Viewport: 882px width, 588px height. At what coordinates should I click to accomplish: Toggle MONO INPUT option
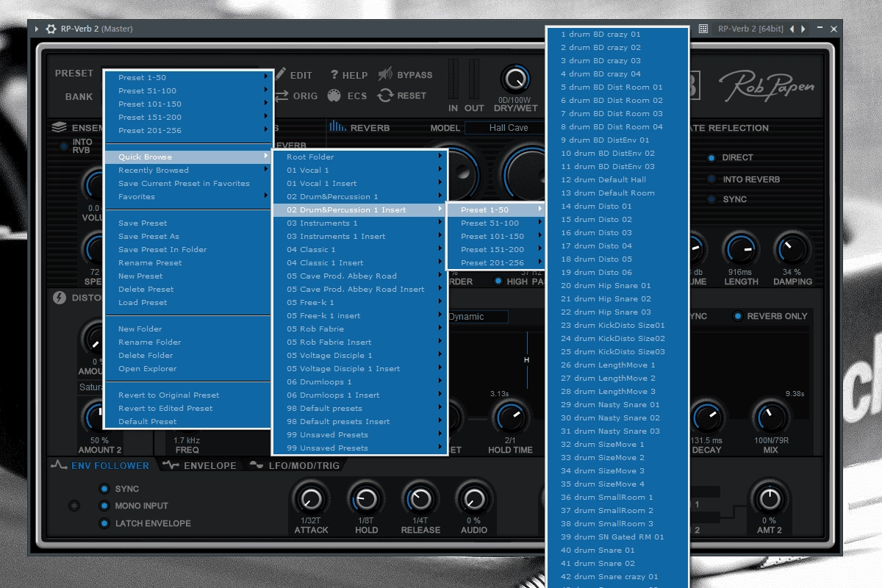point(104,506)
